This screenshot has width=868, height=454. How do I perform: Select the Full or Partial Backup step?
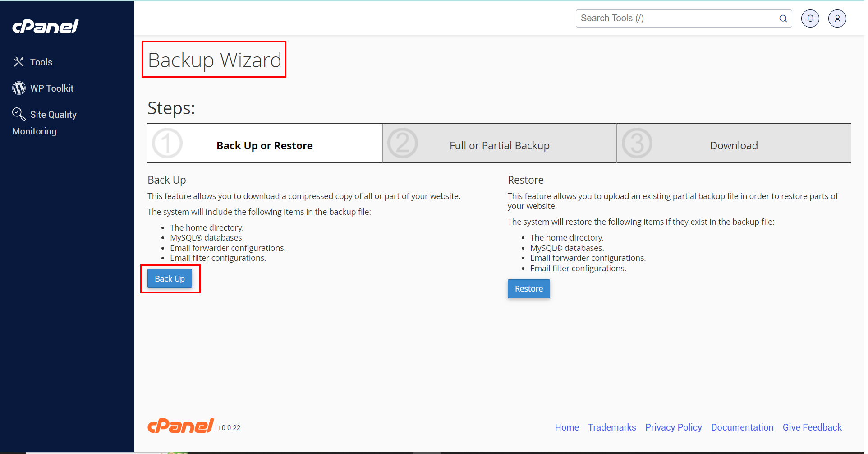point(499,146)
